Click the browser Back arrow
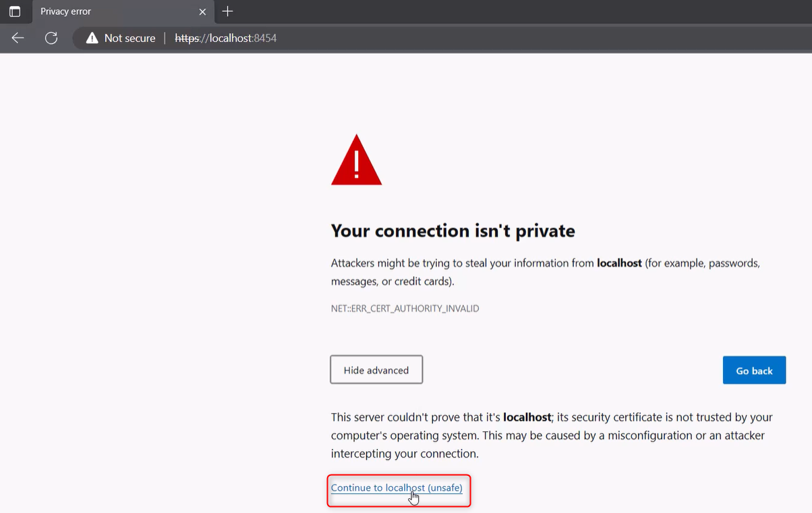Viewport: 812px width, 513px height. point(18,38)
